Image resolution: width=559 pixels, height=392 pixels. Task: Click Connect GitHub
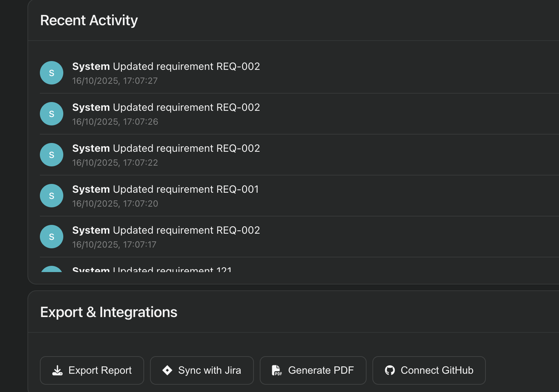pos(428,370)
